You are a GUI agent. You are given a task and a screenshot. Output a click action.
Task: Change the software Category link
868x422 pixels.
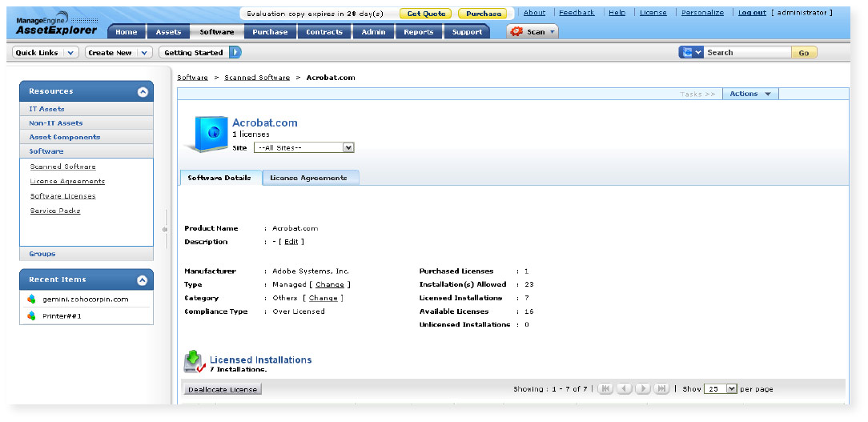(323, 298)
